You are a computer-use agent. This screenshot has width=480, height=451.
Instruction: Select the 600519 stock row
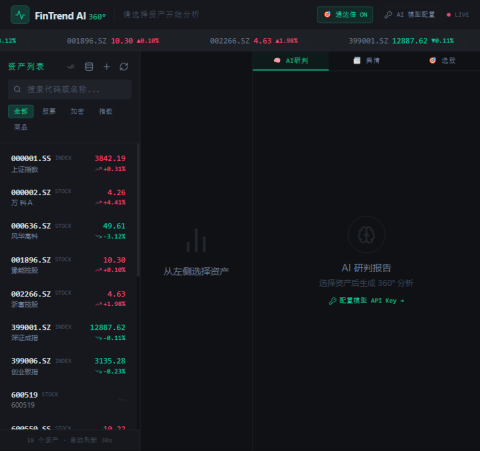pos(68,400)
